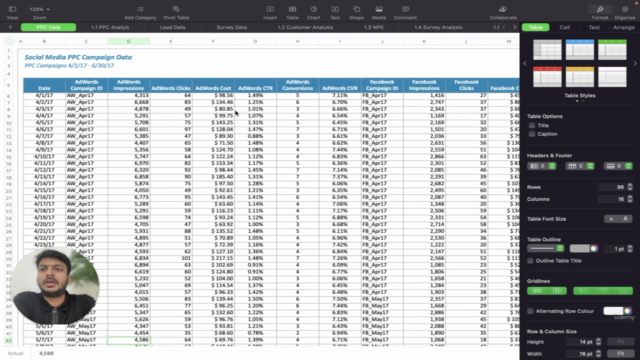This screenshot has width=640, height=360.
Task: Add a Text box from the toolbar
Action: (335, 9)
